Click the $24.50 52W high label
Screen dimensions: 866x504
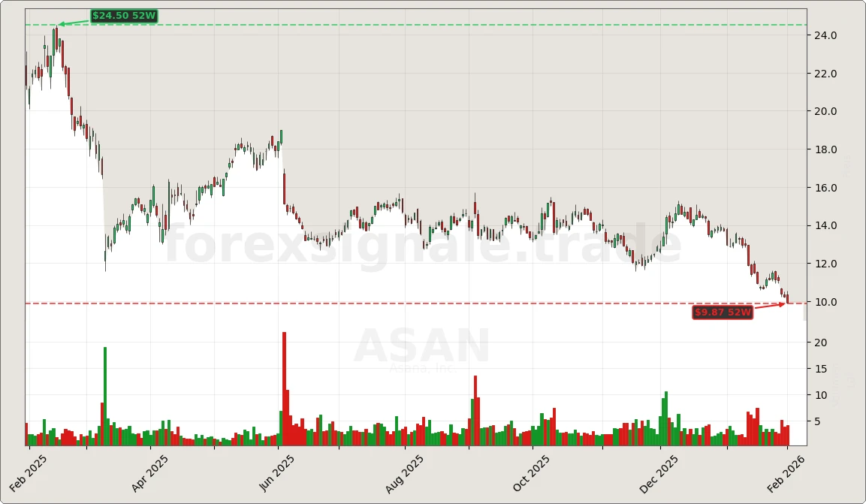coord(124,14)
